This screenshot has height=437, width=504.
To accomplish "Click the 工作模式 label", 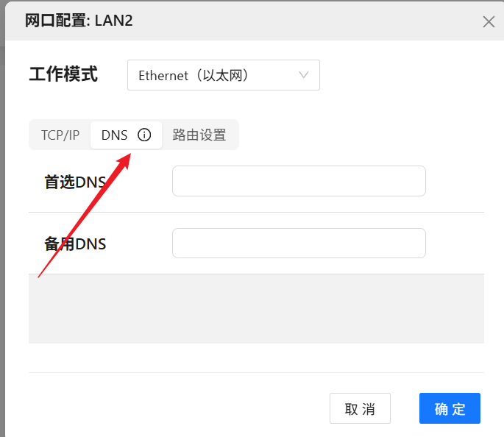I will pos(63,74).
